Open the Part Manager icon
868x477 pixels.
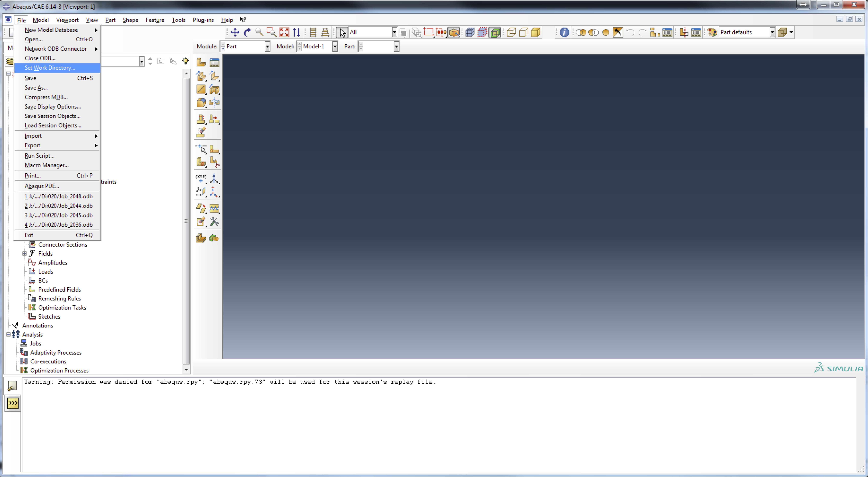(214, 62)
